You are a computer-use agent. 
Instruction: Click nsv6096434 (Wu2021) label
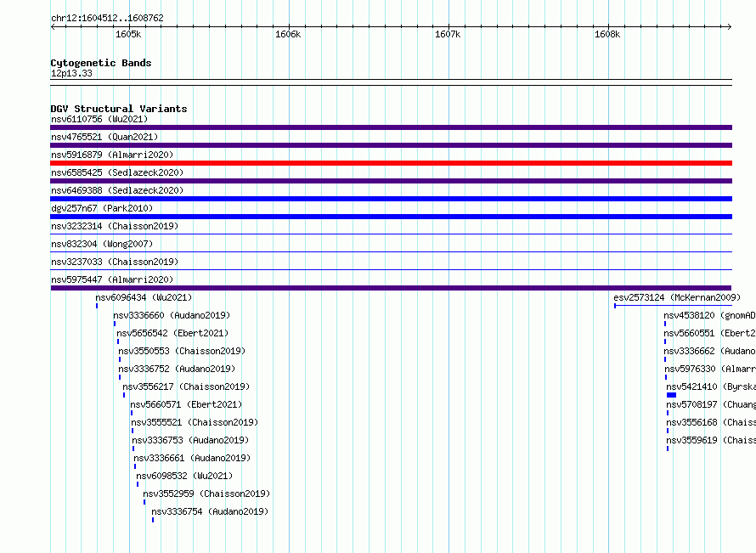click(144, 297)
